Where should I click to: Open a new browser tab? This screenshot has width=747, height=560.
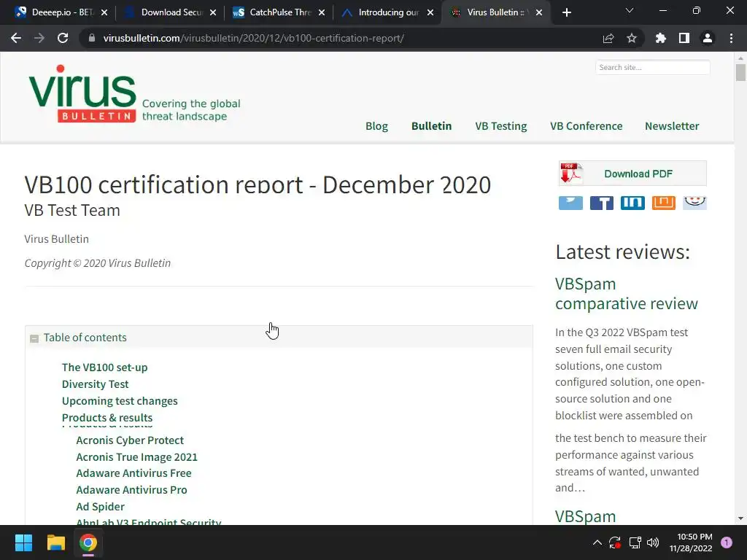coord(566,12)
